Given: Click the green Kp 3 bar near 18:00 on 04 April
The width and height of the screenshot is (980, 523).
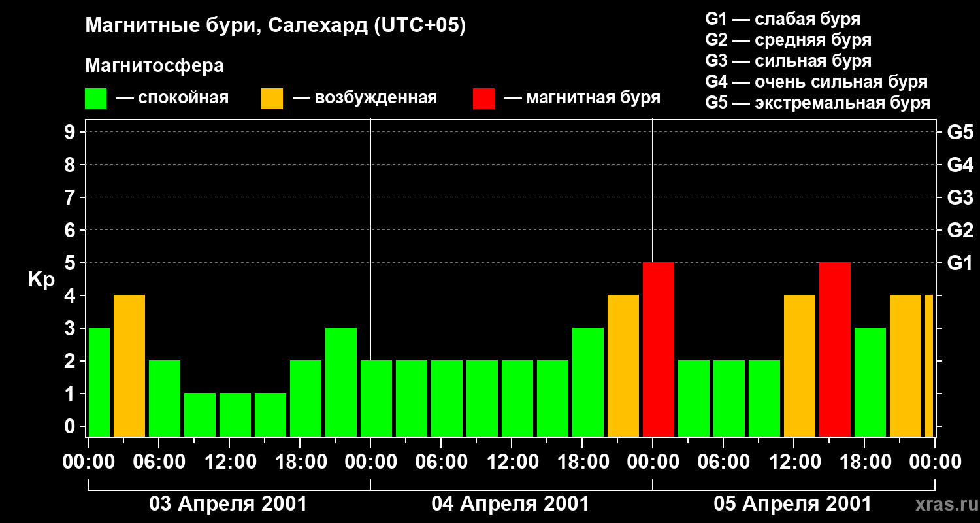Looking at the screenshot, I should click(588, 382).
